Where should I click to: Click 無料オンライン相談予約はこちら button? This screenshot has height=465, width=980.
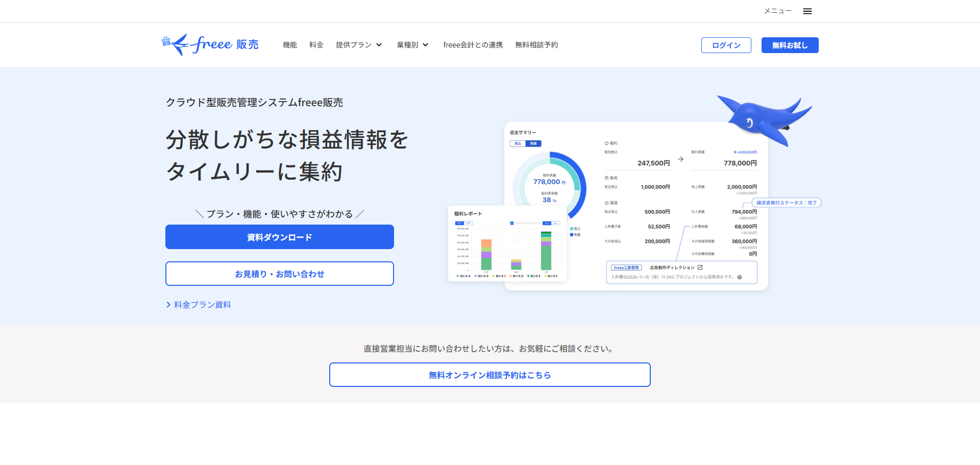[x=490, y=375]
